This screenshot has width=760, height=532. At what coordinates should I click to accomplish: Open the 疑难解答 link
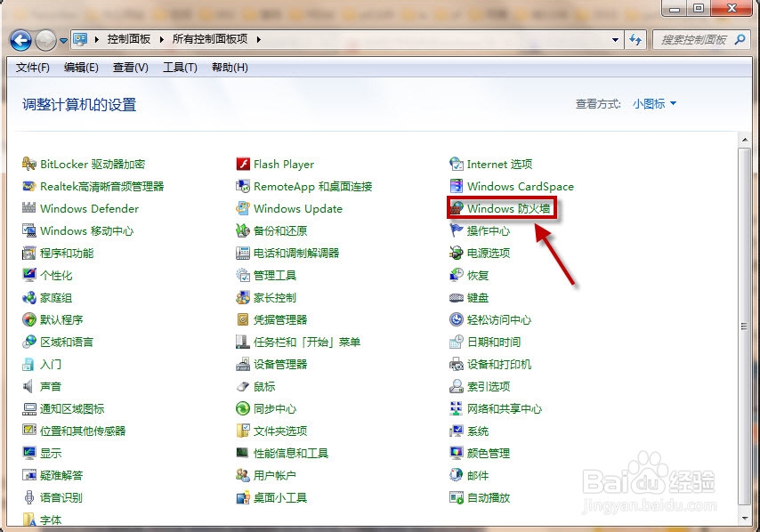(x=61, y=475)
